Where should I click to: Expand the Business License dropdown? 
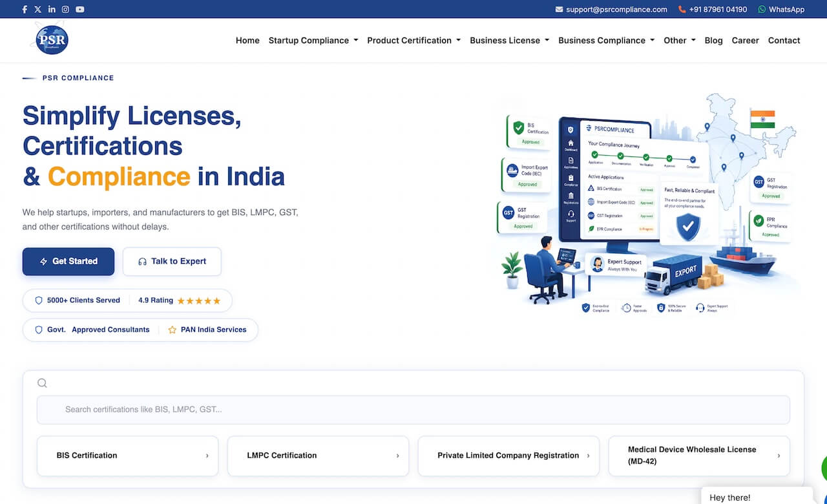[510, 40]
